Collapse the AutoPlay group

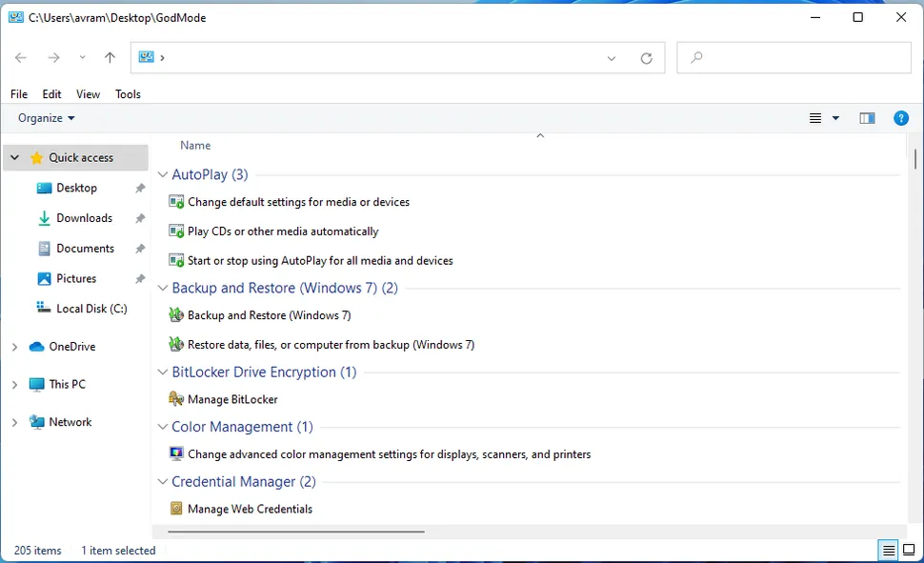point(162,175)
